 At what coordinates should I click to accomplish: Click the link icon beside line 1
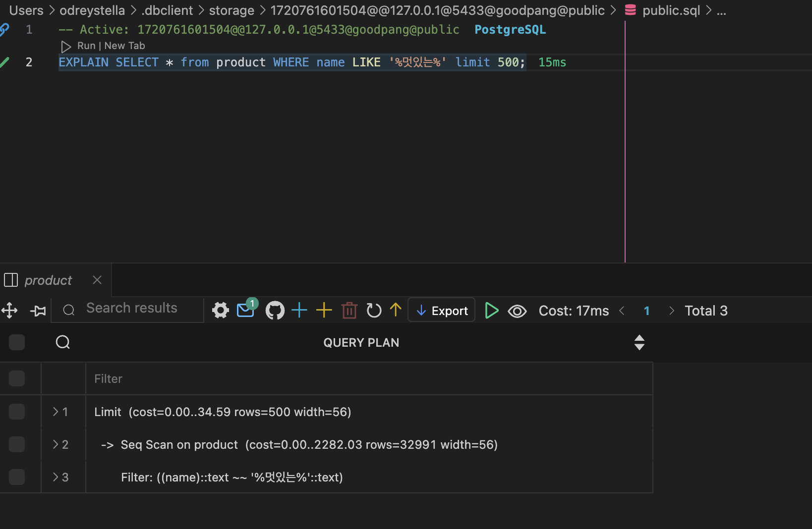(x=4, y=30)
